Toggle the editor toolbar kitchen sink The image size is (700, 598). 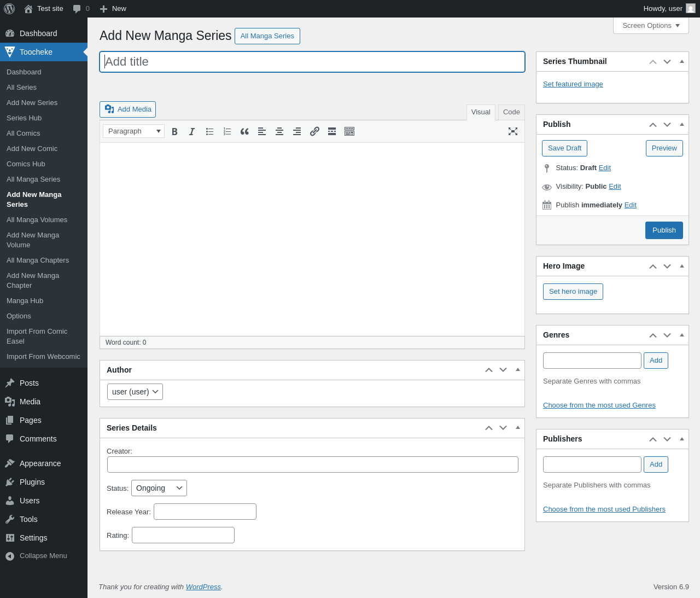point(349,131)
